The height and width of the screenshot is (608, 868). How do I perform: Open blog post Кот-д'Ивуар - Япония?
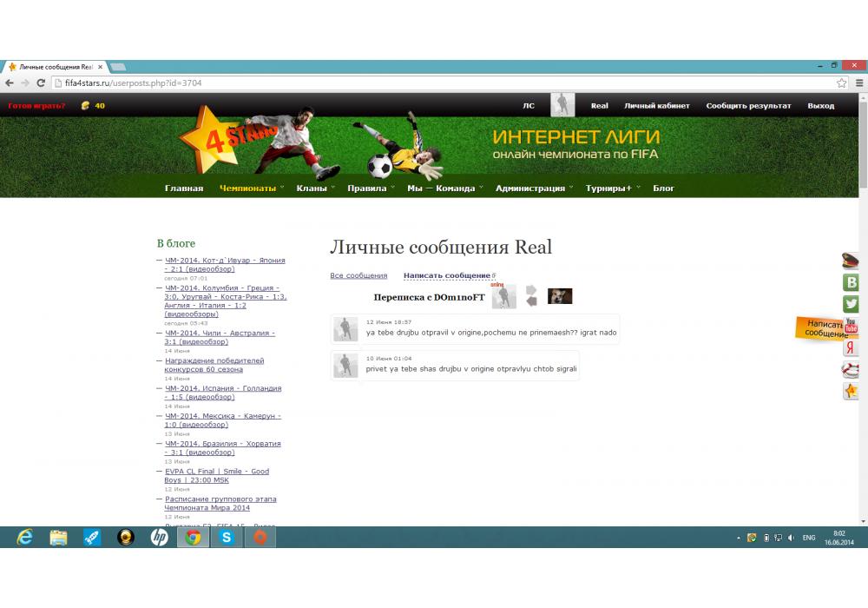pos(225,265)
